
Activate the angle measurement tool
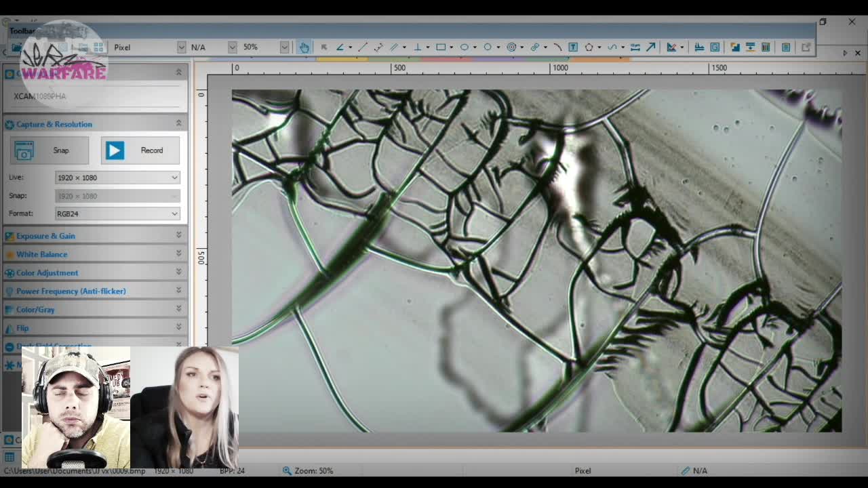tap(339, 47)
